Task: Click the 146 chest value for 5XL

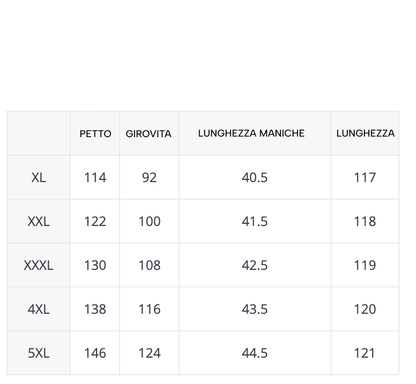Action: coord(95,353)
